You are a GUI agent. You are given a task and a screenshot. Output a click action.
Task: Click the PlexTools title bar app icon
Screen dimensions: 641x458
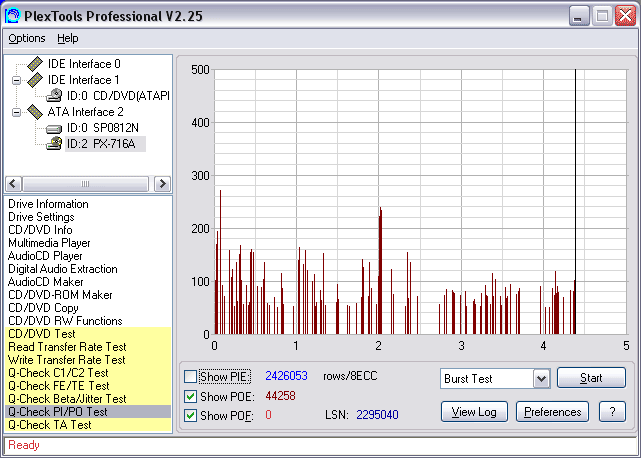tap(12, 16)
